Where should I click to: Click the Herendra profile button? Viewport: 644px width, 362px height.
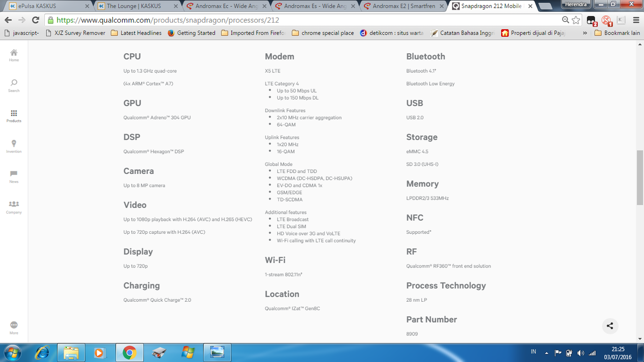click(577, 4)
